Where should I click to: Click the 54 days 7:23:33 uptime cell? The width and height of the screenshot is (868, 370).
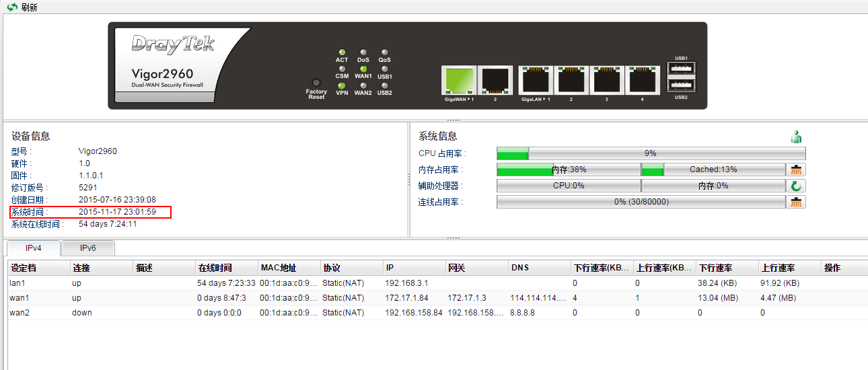(x=226, y=283)
